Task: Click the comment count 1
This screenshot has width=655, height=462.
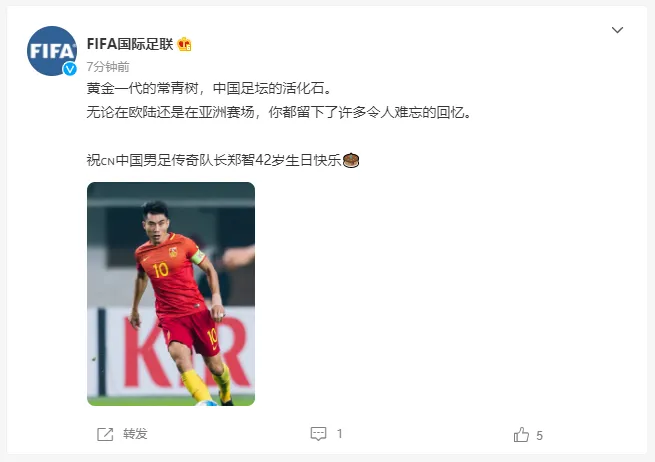Action: [340, 434]
